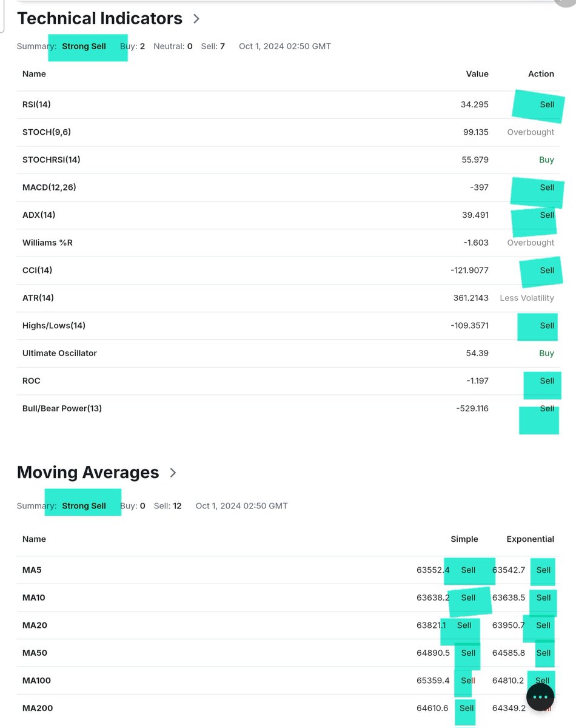Viewport: 576px width, 728px height.
Task: Select the Ultimate Oscillator name
Action: pos(59,353)
